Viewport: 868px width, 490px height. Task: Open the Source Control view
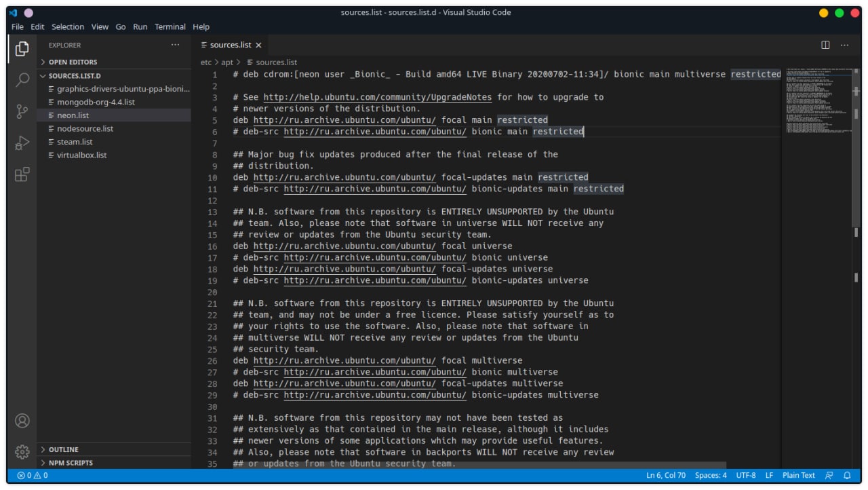(22, 112)
